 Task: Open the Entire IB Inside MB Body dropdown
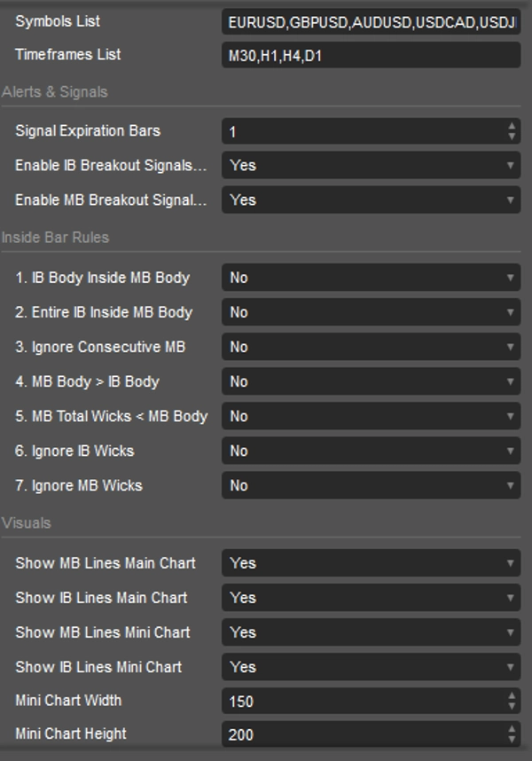pyautogui.click(x=372, y=312)
